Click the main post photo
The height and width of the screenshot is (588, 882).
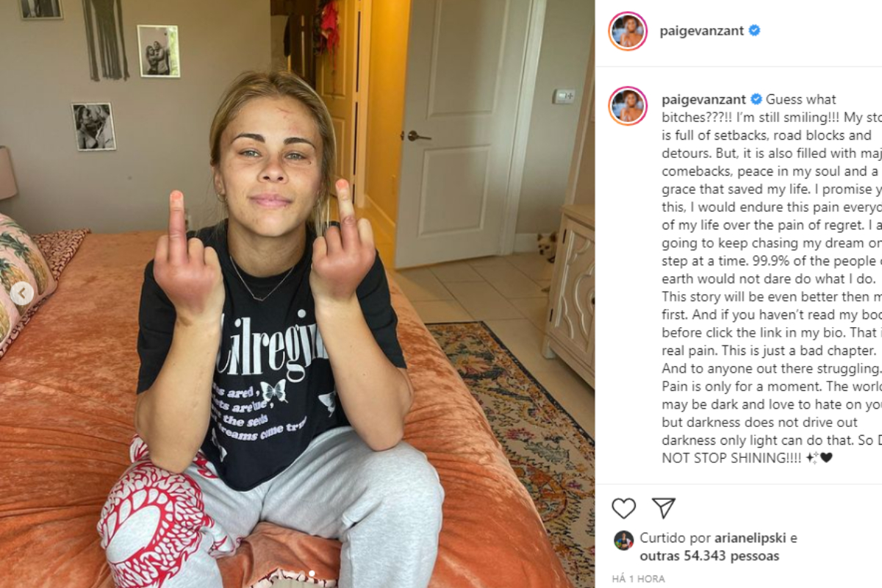[297, 294]
